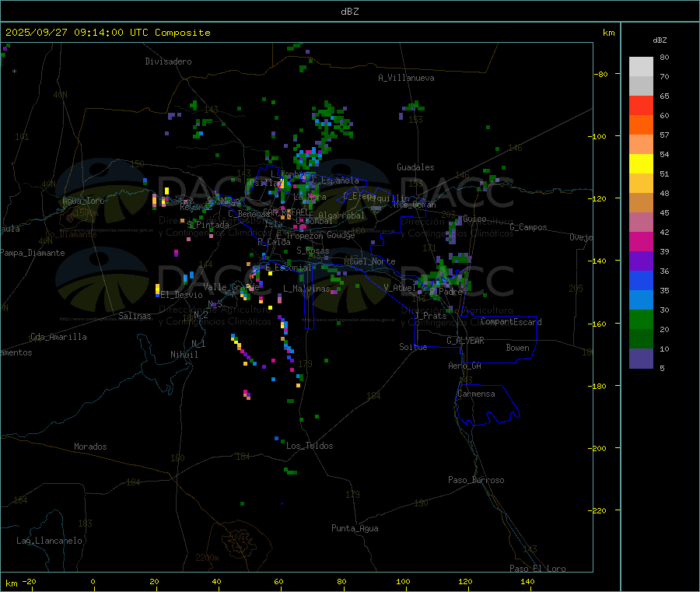Click the C_Campos map label

tap(529, 227)
